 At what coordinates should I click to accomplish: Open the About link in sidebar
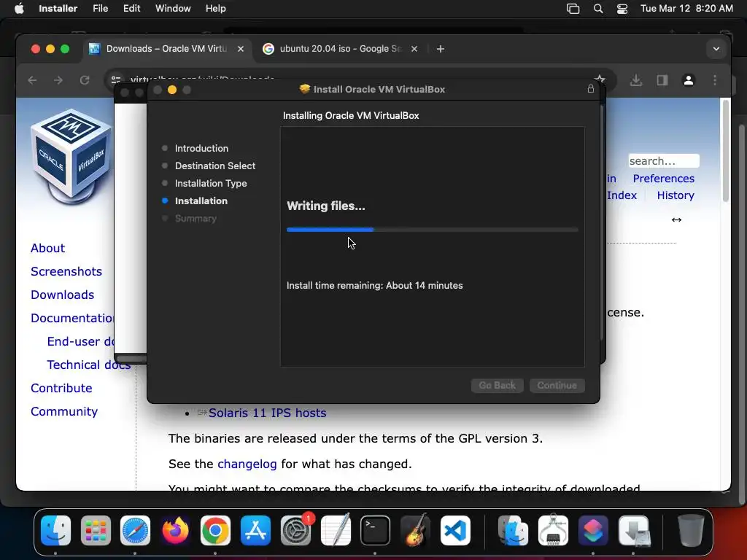tap(47, 248)
